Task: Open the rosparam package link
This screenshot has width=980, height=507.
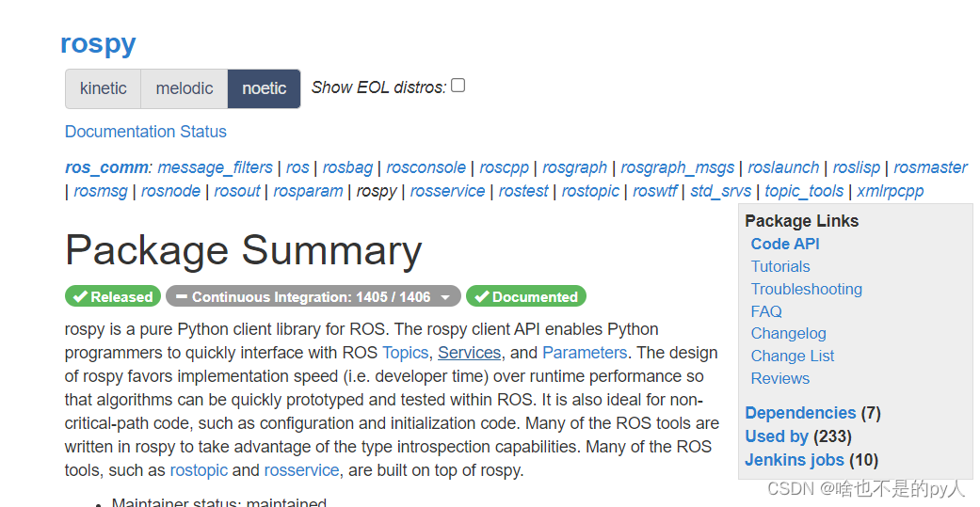Action: [x=308, y=191]
